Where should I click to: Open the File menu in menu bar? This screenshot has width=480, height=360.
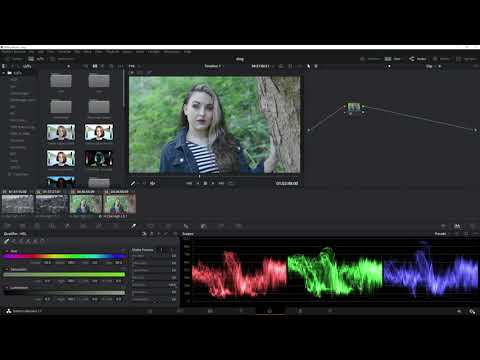[31, 52]
